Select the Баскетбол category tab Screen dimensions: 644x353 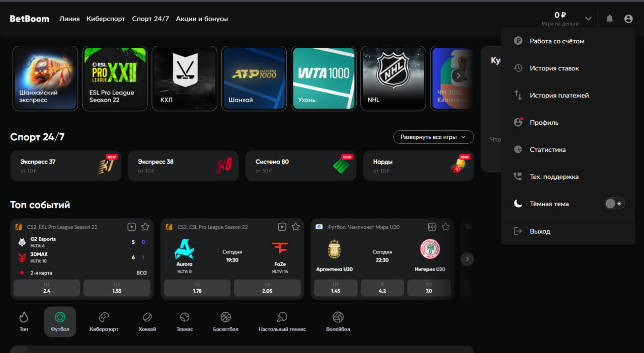click(x=225, y=322)
